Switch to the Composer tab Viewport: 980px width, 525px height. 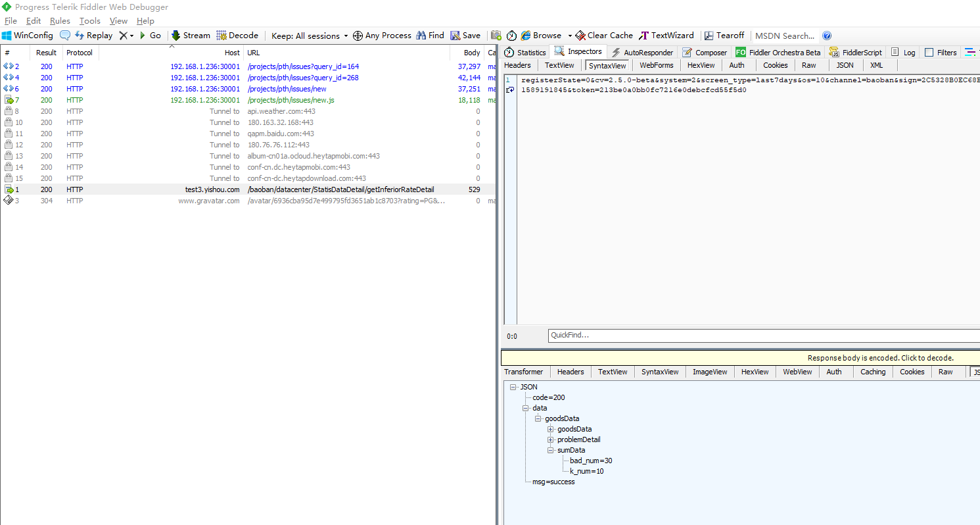pyautogui.click(x=705, y=52)
